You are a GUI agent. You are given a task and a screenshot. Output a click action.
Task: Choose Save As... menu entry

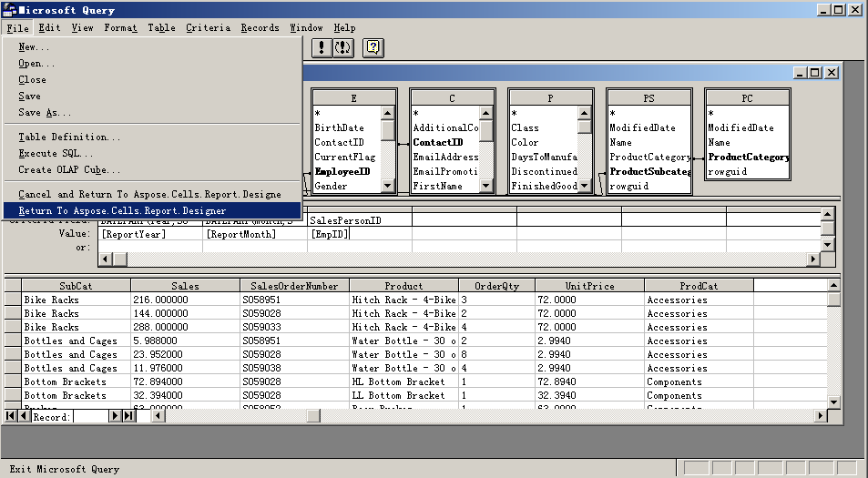coord(152,112)
